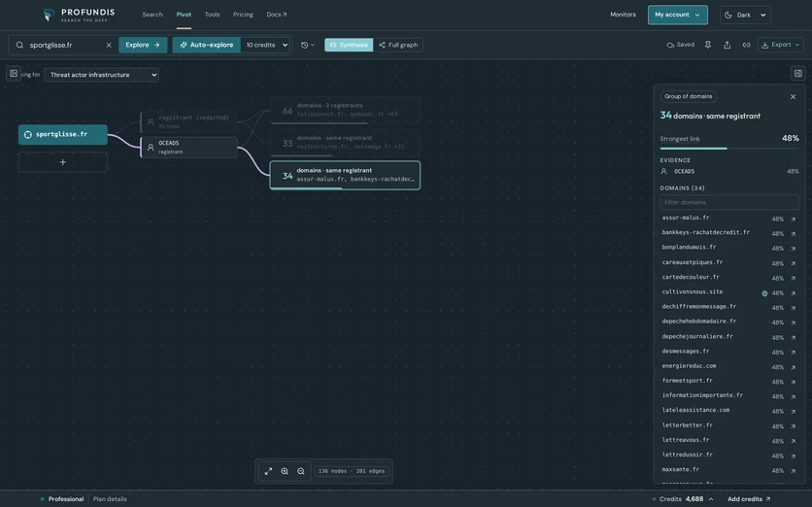Open desmessages.fr arrow icon
The width and height of the screenshot is (812, 507).
(x=793, y=353)
